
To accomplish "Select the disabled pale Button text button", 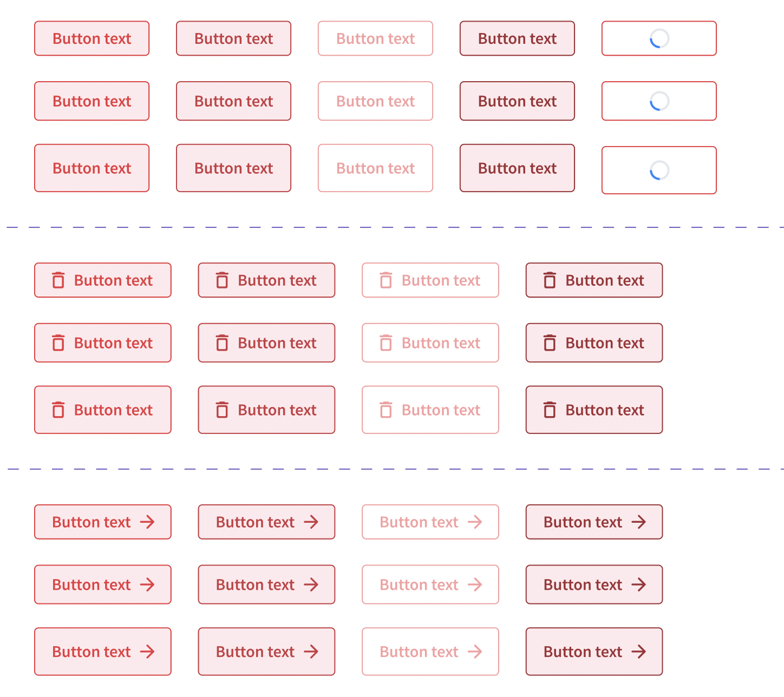I will point(375,38).
